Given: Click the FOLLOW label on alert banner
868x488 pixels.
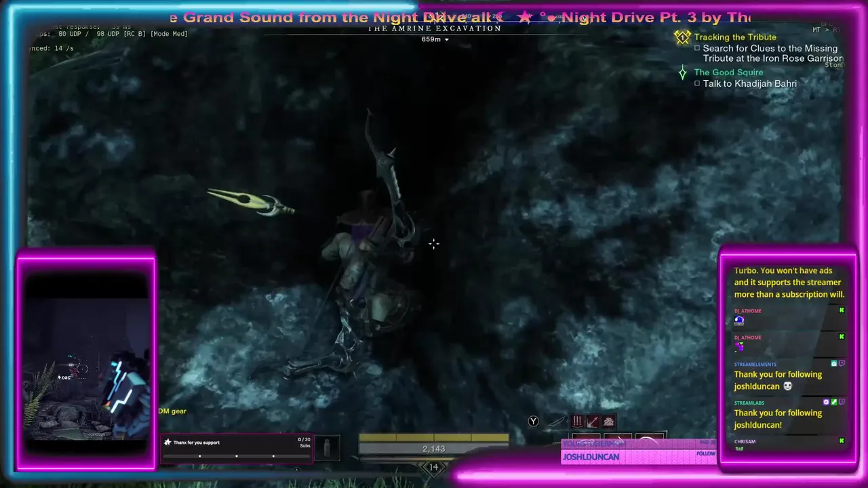Looking at the screenshot, I should pyautogui.click(x=706, y=454).
